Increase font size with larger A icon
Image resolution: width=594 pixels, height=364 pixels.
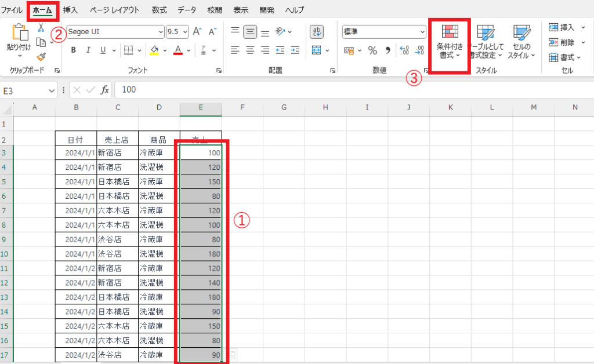coord(197,31)
